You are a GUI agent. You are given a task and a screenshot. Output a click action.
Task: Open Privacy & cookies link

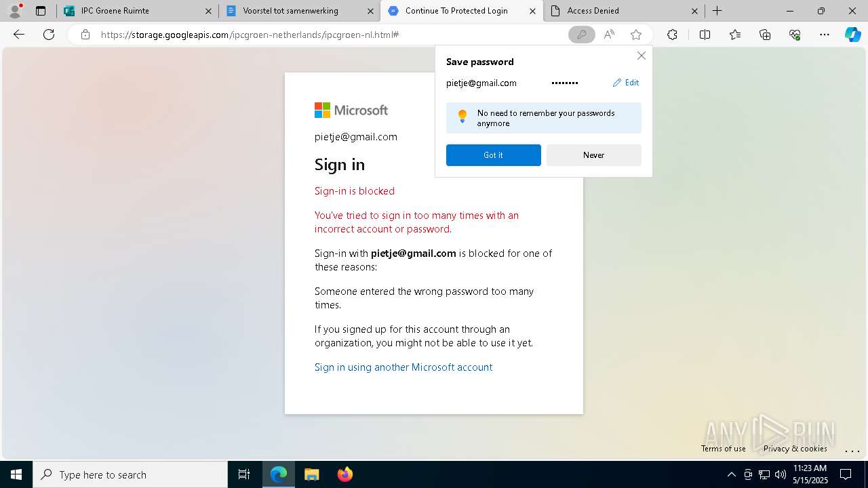[x=795, y=448]
